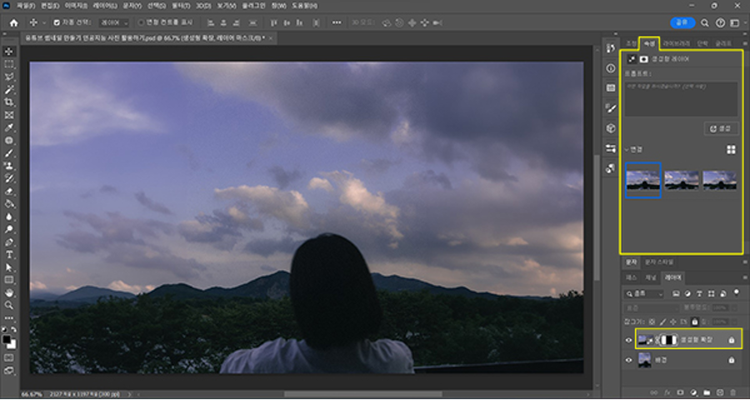The image size is (750, 400).
Task: Select the Frame tool
Action: point(9,115)
